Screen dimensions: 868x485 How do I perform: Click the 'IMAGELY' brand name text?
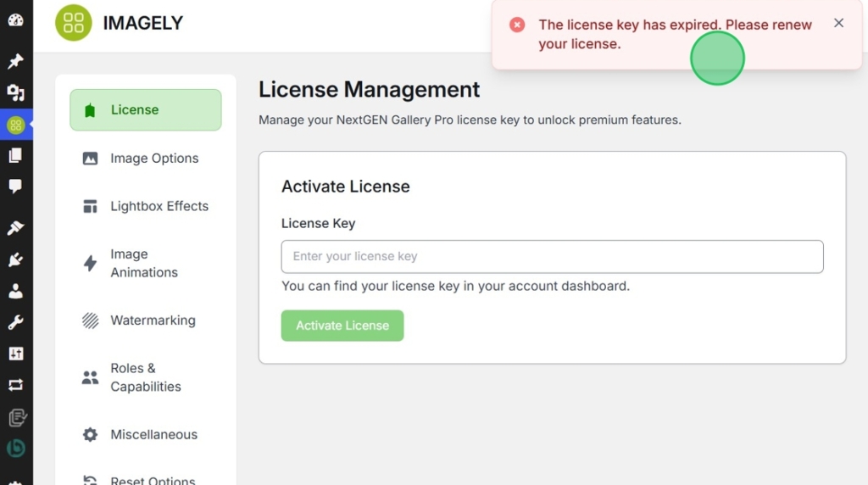coord(142,23)
